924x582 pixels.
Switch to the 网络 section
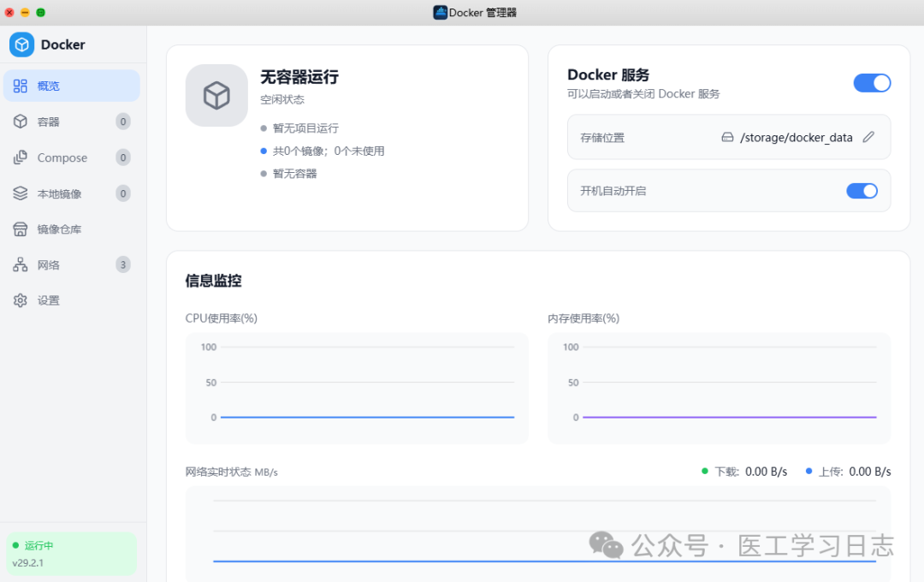tap(72, 264)
